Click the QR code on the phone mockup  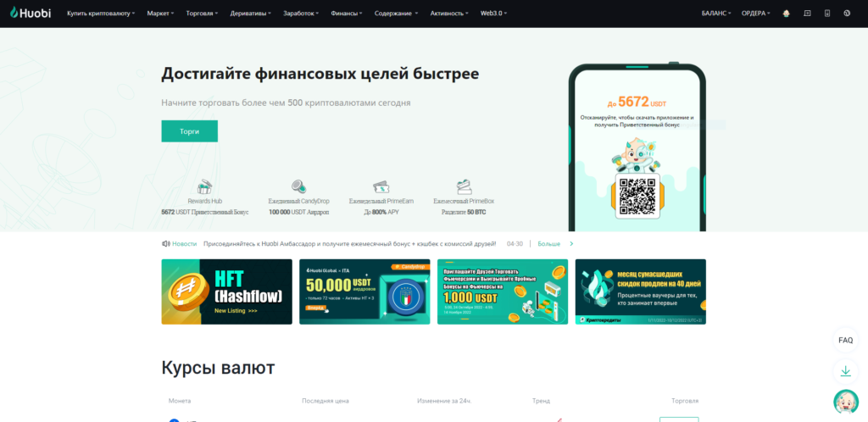coord(637,196)
